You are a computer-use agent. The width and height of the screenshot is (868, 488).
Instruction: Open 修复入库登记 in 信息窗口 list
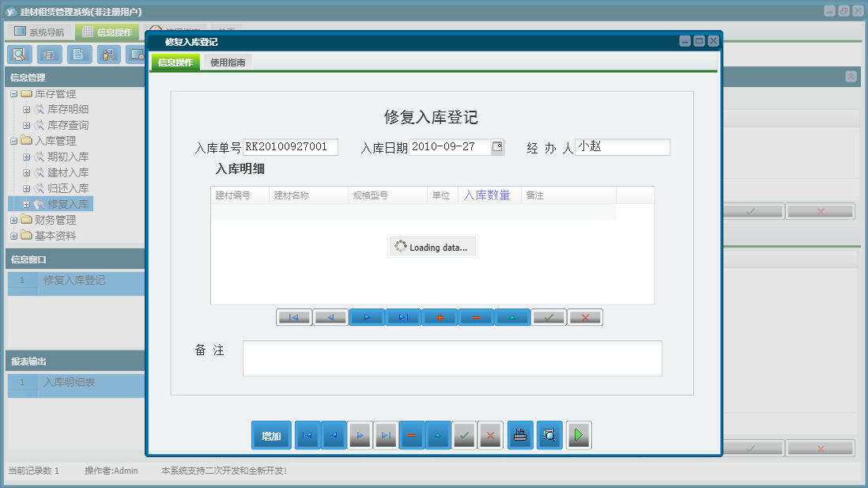76,280
